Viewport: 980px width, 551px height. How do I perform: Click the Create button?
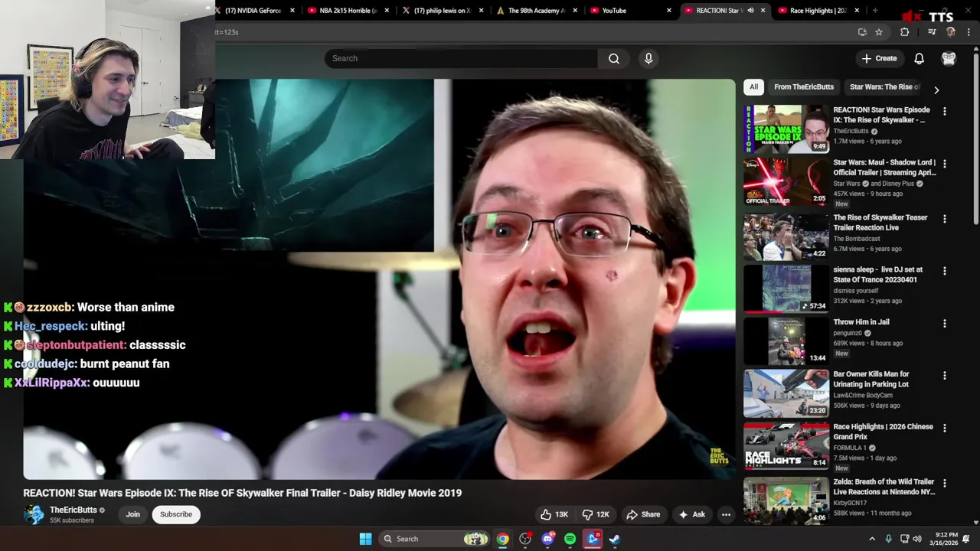pyautogui.click(x=878, y=58)
